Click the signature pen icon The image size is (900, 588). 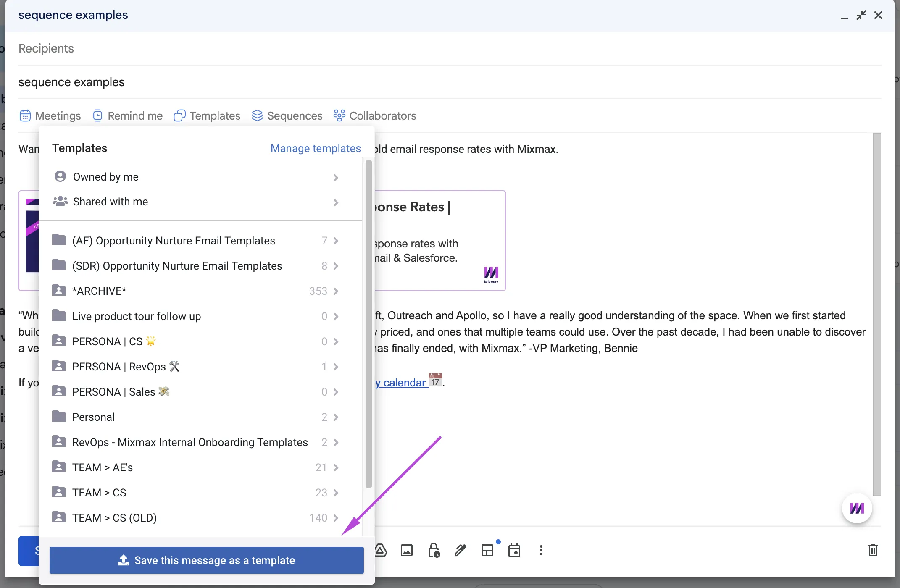point(461,550)
